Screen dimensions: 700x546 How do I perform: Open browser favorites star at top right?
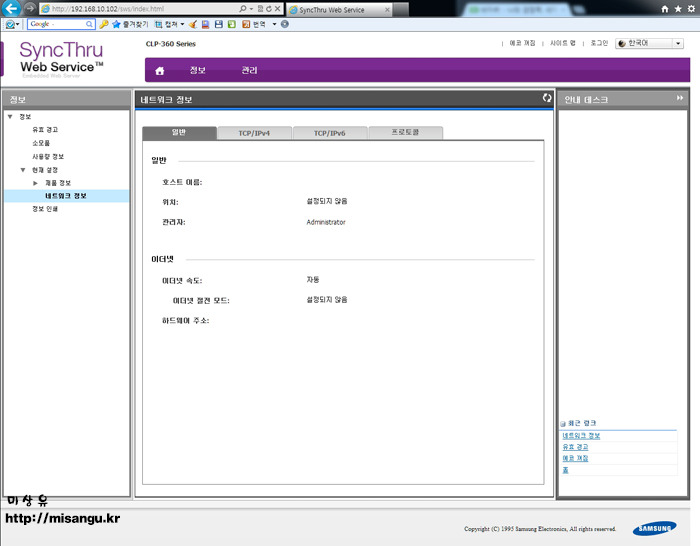point(678,9)
